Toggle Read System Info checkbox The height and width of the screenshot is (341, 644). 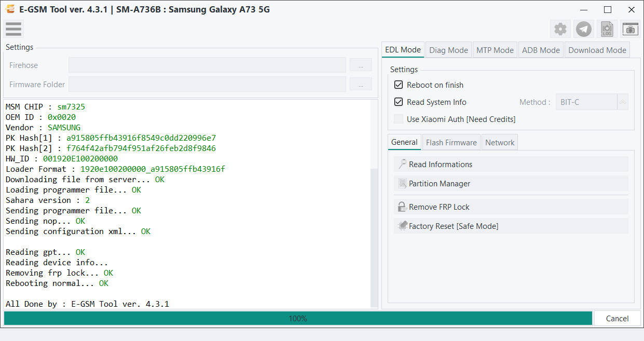[x=399, y=102]
